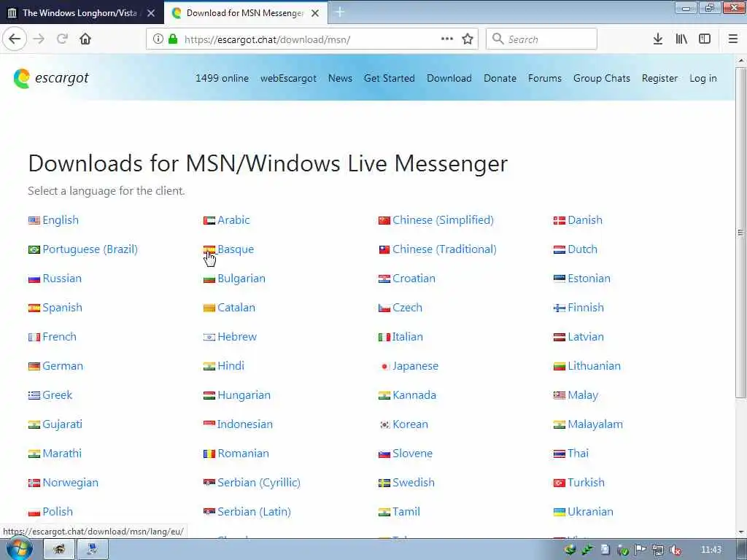Mute via the taskbar volume icon
Screen dimensions: 747x560
tap(675, 550)
